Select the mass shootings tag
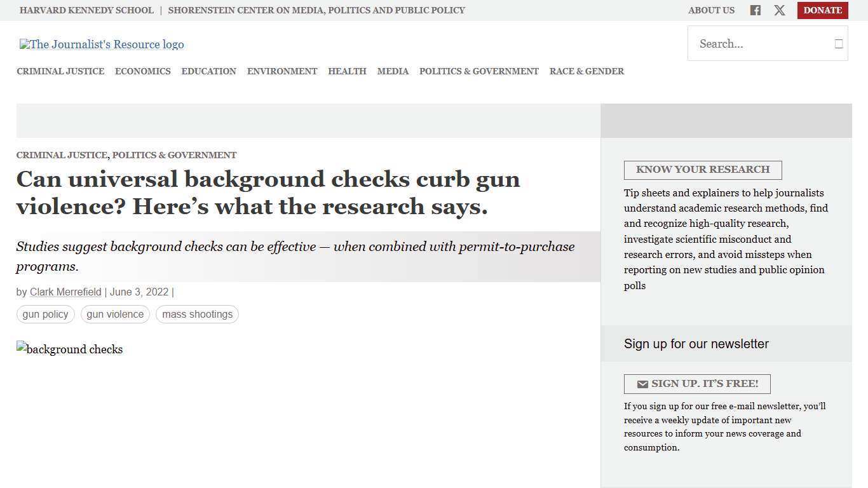Viewport: 868px width, 488px height. click(x=197, y=314)
